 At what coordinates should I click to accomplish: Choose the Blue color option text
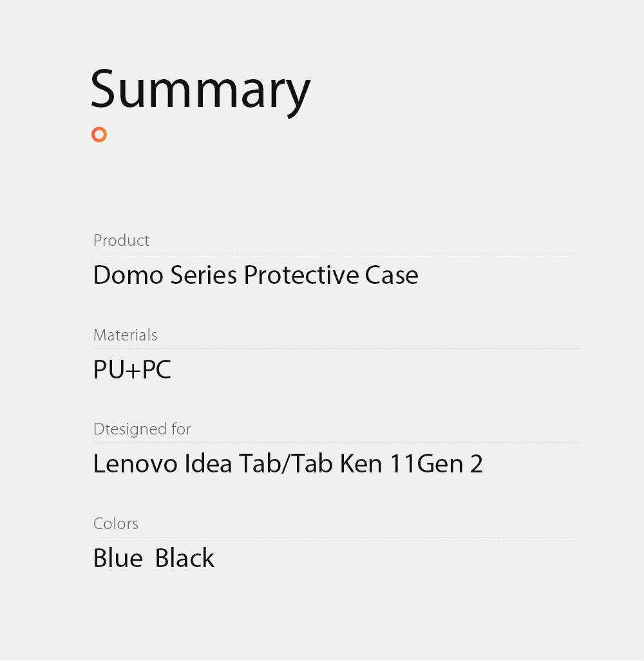(x=118, y=558)
